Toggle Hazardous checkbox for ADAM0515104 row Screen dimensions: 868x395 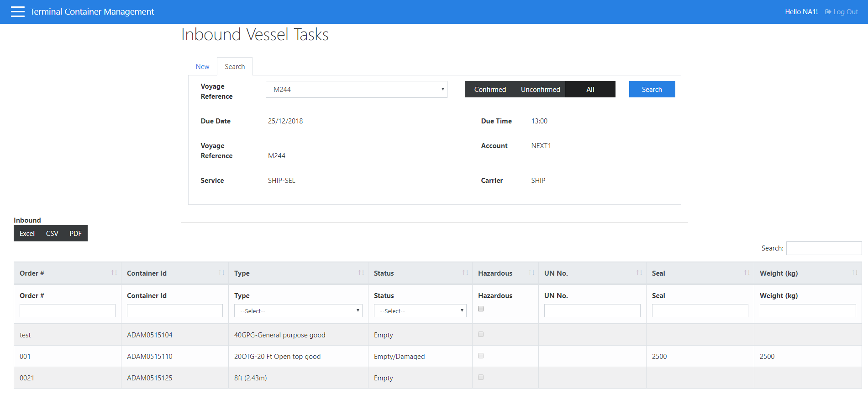[x=481, y=334]
